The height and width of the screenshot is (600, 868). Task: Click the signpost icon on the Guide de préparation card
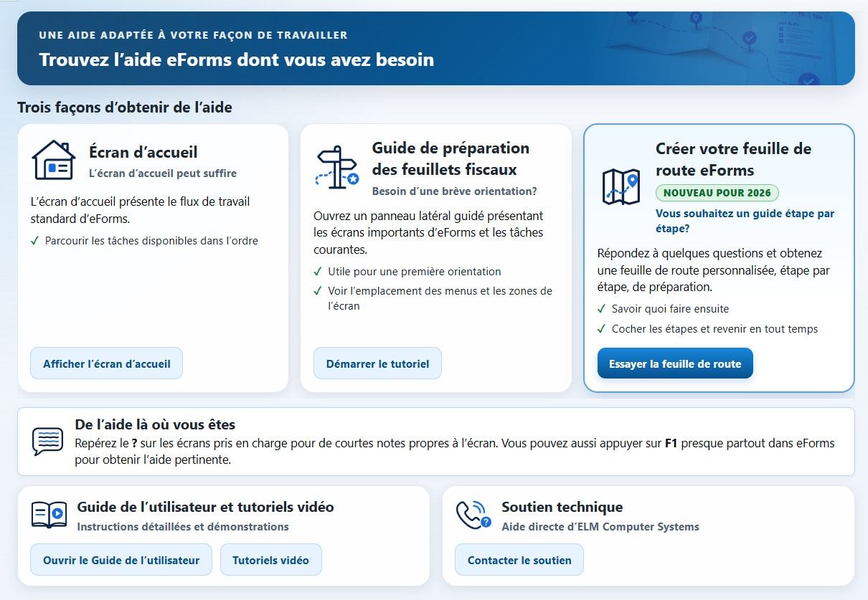click(337, 168)
